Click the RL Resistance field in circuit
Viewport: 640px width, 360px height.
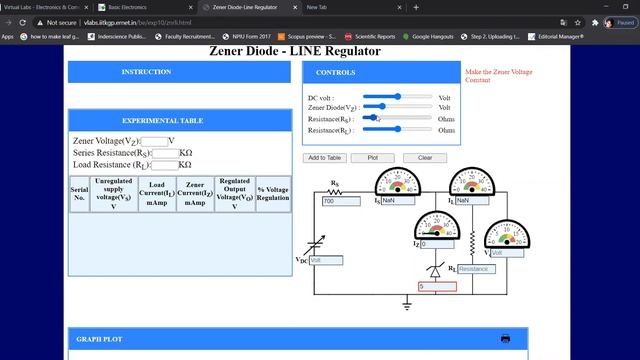pyautogui.click(x=476, y=269)
